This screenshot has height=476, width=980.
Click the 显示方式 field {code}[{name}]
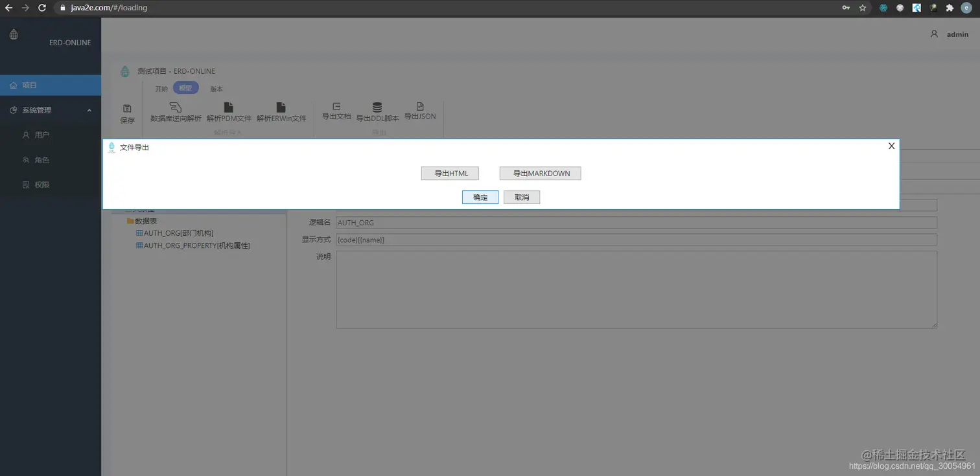(636, 240)
